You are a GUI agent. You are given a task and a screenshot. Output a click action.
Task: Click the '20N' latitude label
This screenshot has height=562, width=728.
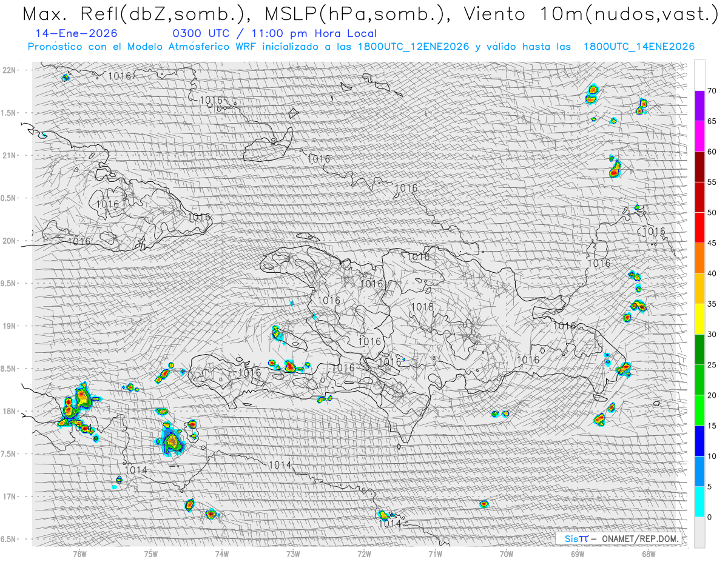(x=10, y=241)
